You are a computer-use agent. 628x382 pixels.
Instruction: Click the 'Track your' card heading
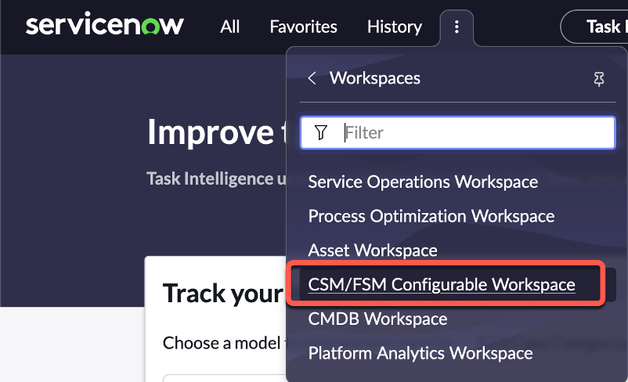point(223,294)
